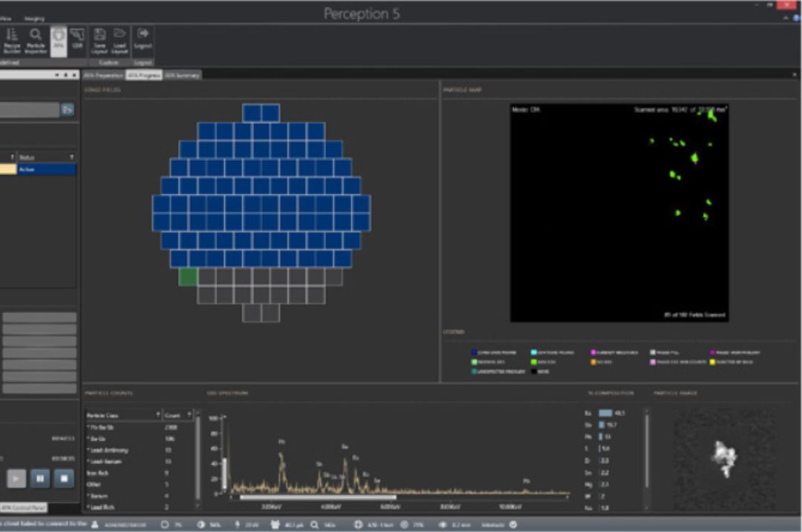802x532 pixels.
Task: Switch to the AFA Summary tab
Action: coord(182,75)
